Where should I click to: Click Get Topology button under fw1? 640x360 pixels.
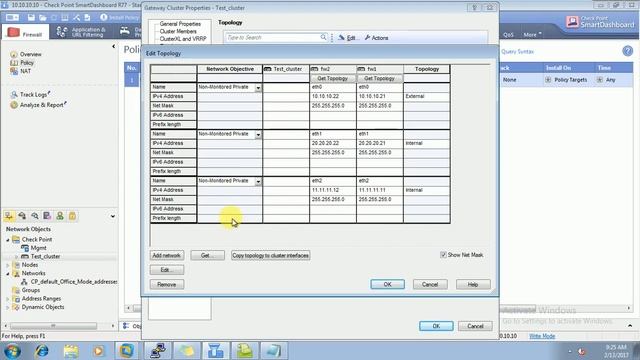tap(380, 78)
